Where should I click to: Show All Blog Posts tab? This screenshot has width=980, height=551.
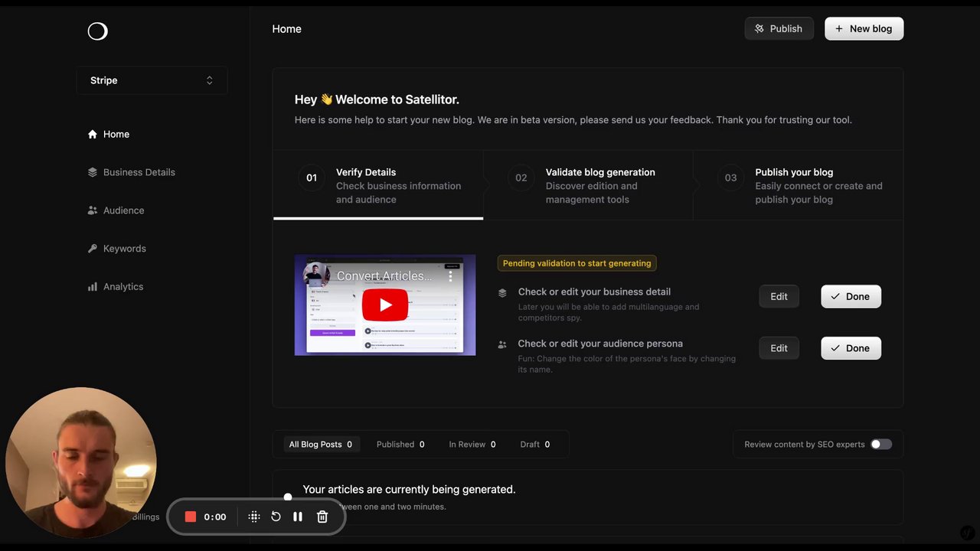(x=320, y=445)
